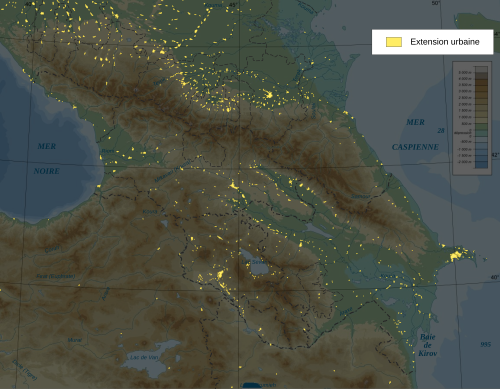The image size is (500, 389).
Task: Click the NOIRE sea label
Action: [47, 171]
